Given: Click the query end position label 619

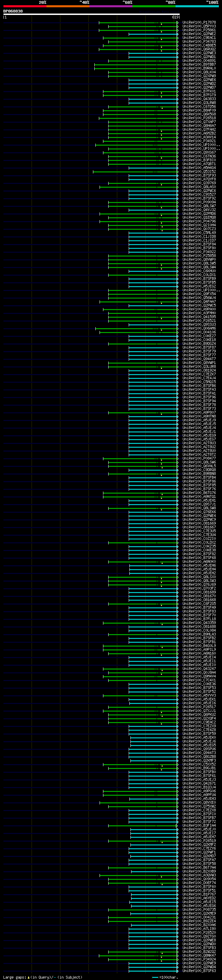Looking at the screenshot, I should point(175,17).
